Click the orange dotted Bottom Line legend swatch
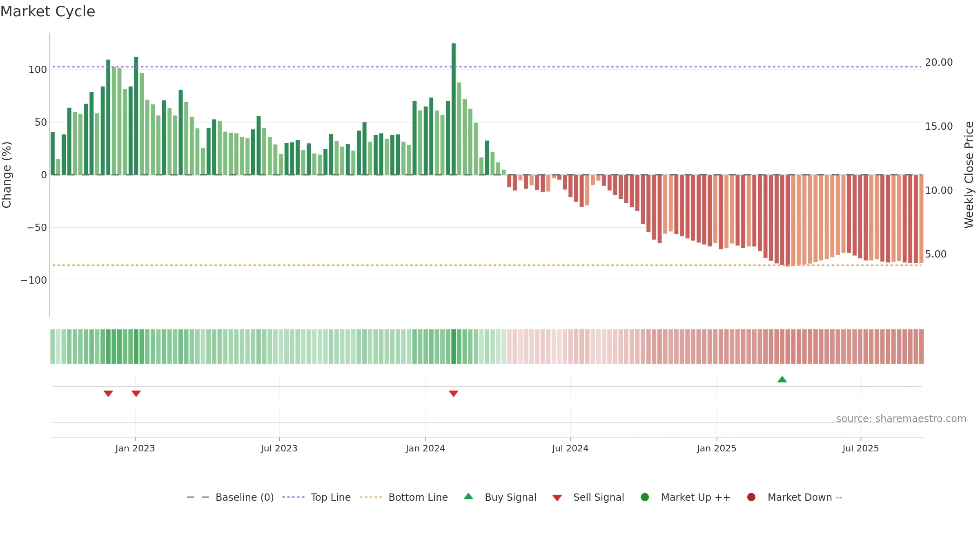The image size is (980, 551). (371, 497)
